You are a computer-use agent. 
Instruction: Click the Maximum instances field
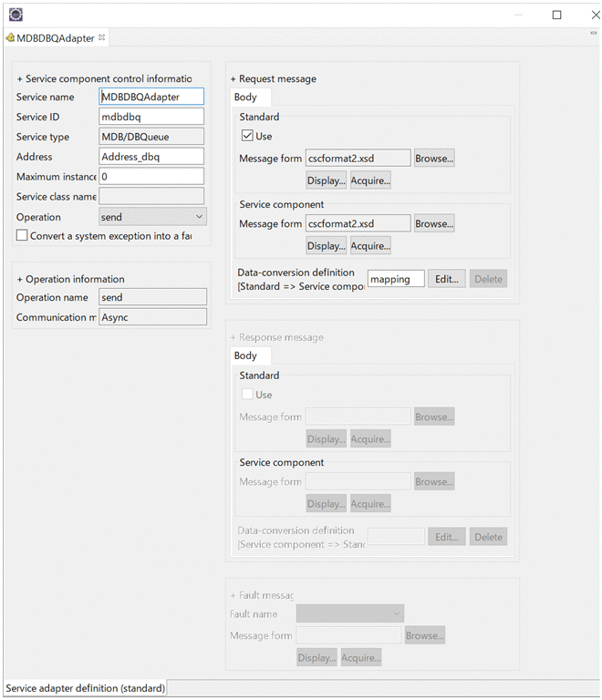tap(151, 177)
